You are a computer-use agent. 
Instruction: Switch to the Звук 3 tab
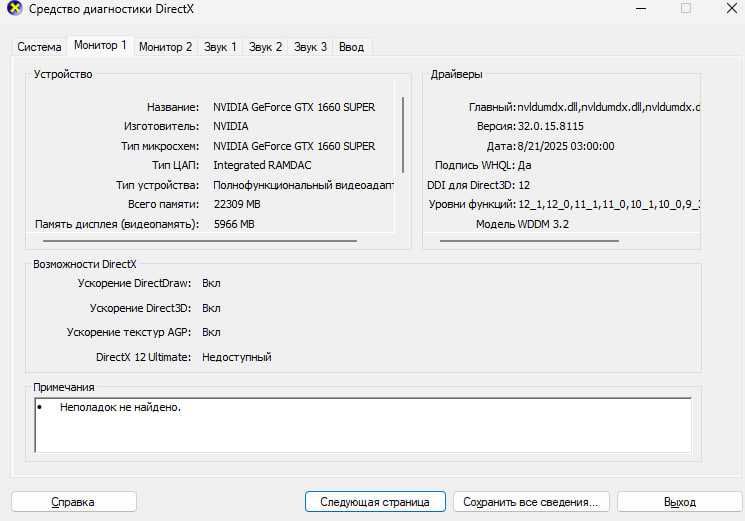[310, 47]
